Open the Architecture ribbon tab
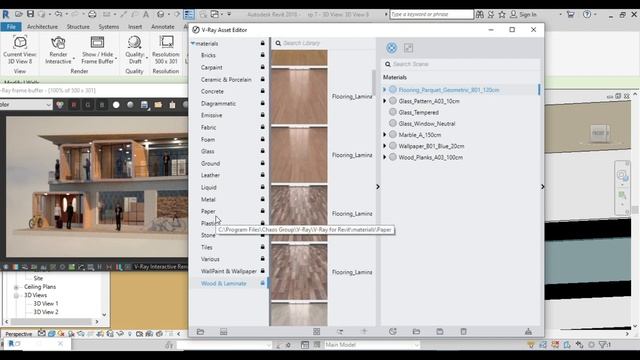 pos(42,27)
